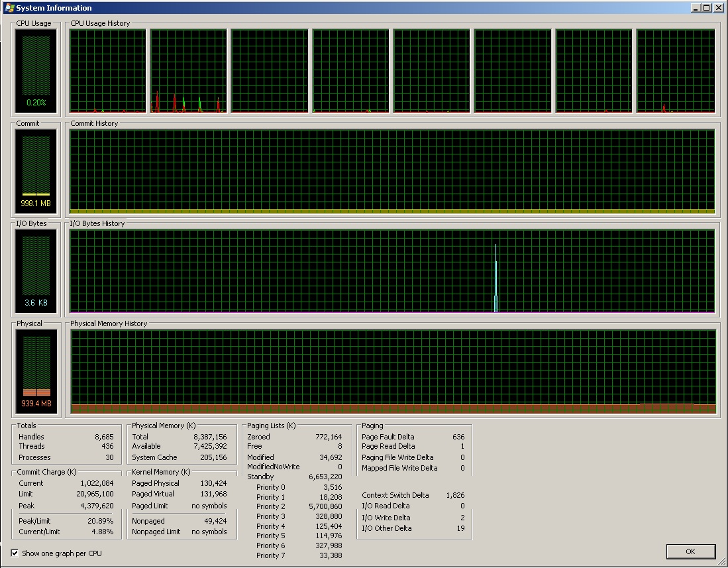The width and height of the screenshot is (728, 568).
Task: Click the System Information title bar icon
Action: click(9, 8)
